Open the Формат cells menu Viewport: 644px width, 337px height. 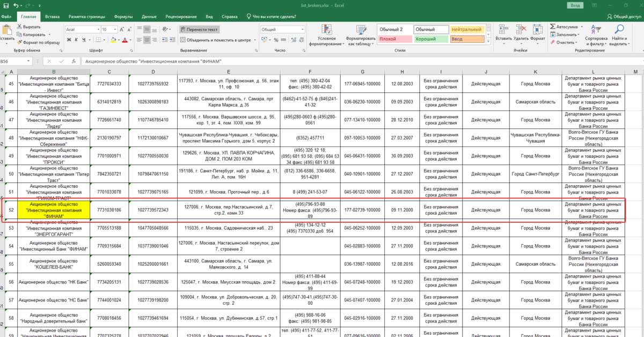click(538, 35)
